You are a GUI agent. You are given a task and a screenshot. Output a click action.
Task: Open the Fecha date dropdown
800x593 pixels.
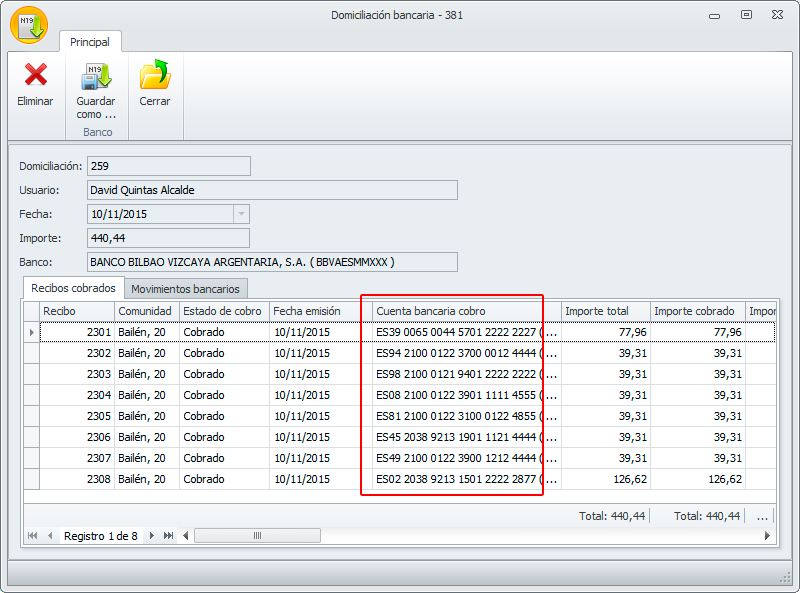click(240, 214)
